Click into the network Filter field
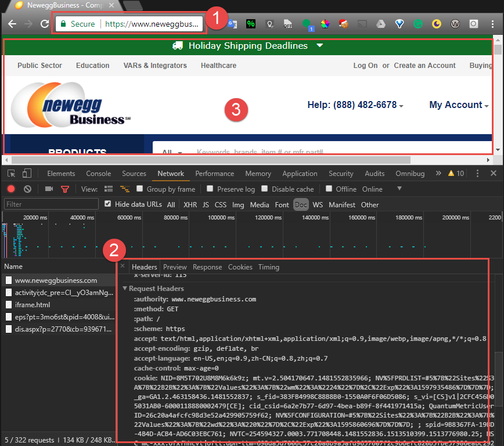The height and width of the screenshot is (446, 504). click(51, 204)
